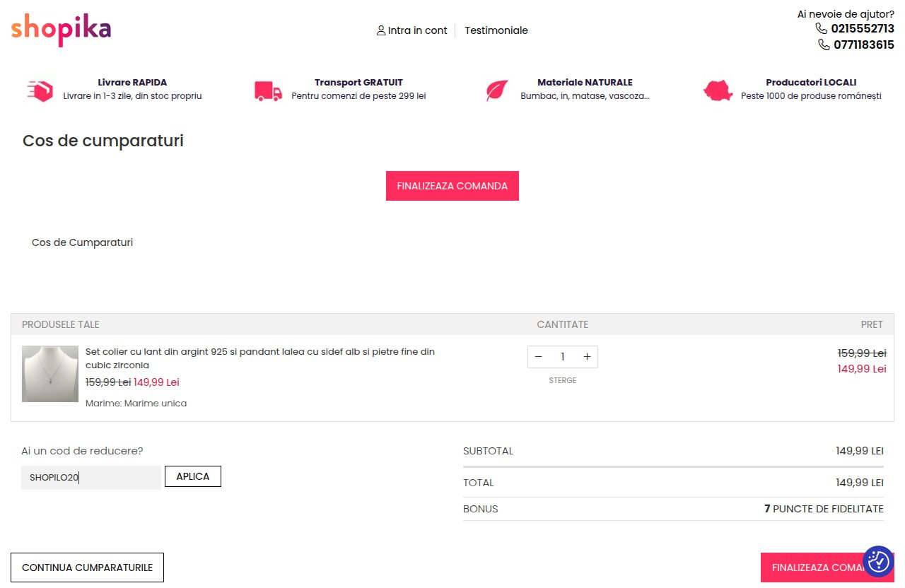Click the Transport GRATUIT truck icon
The height and width of the screenshot is (588, 905).
pyautogui.click(x=268, y=91)
